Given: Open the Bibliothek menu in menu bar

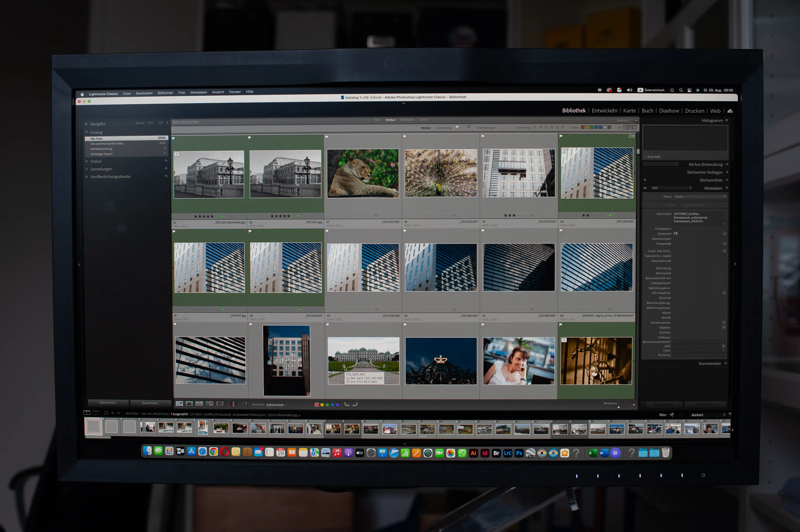Looking at the screenshot, I should [165, 93].
